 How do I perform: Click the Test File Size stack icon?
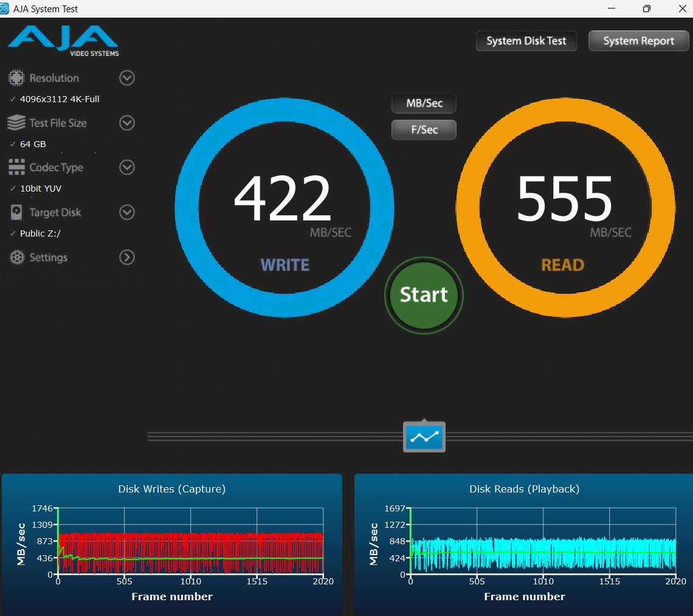(x=16, y=123)
